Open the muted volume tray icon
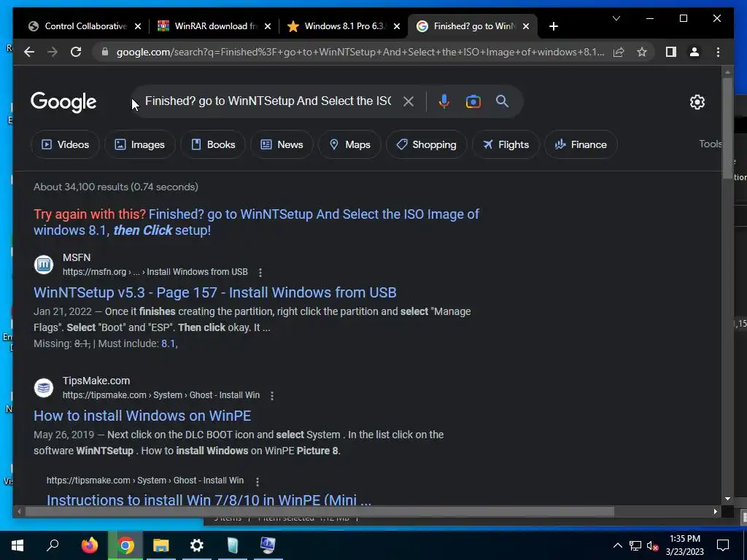 point(652,545)
